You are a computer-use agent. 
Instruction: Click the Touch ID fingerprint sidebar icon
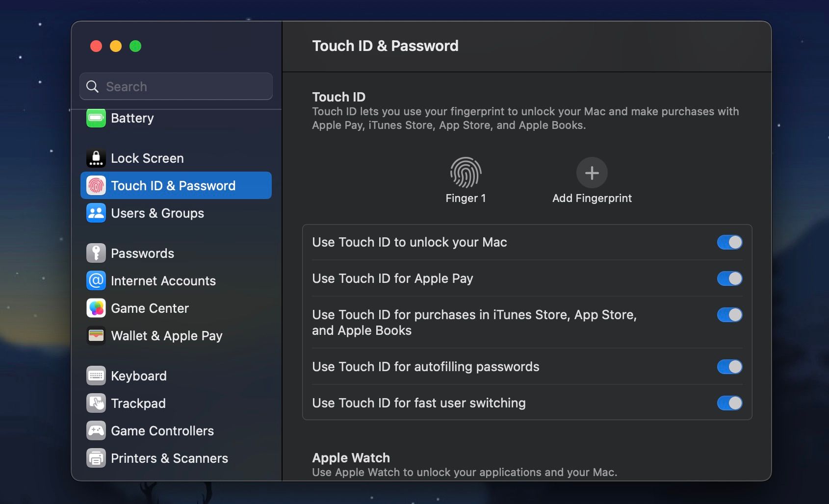pos(96,185)
